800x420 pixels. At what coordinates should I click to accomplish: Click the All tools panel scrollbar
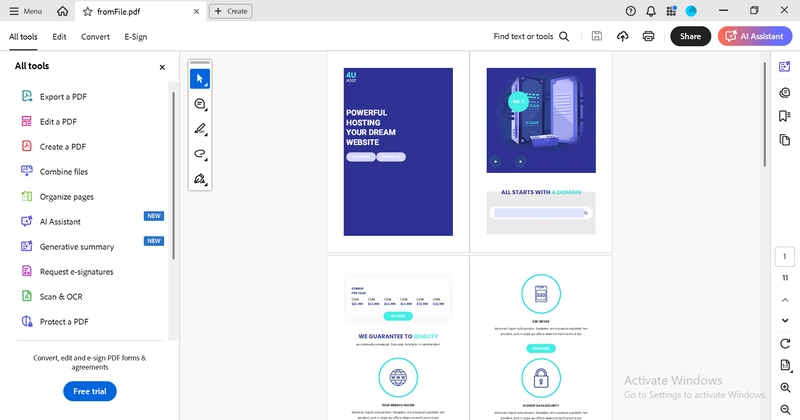tap(173, 176)
